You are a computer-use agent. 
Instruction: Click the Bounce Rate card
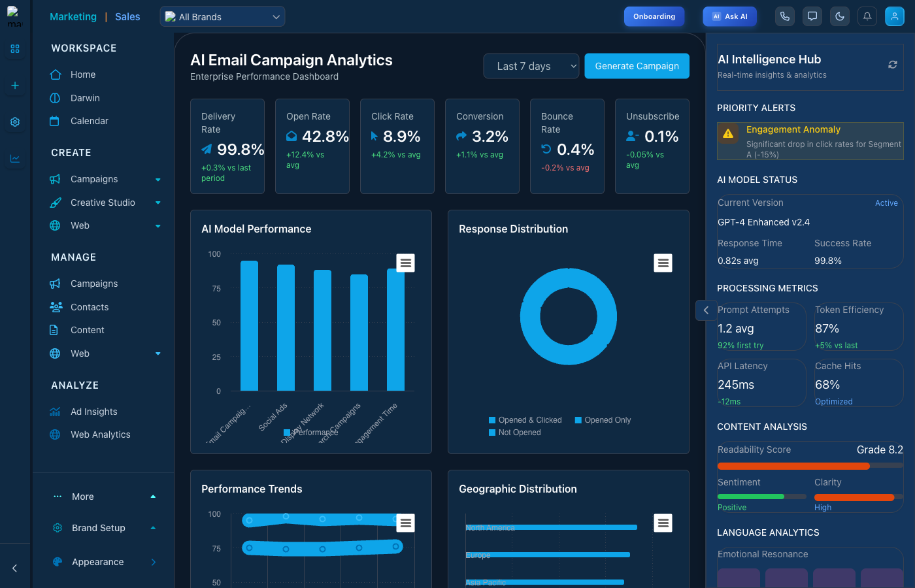[567, 146]
